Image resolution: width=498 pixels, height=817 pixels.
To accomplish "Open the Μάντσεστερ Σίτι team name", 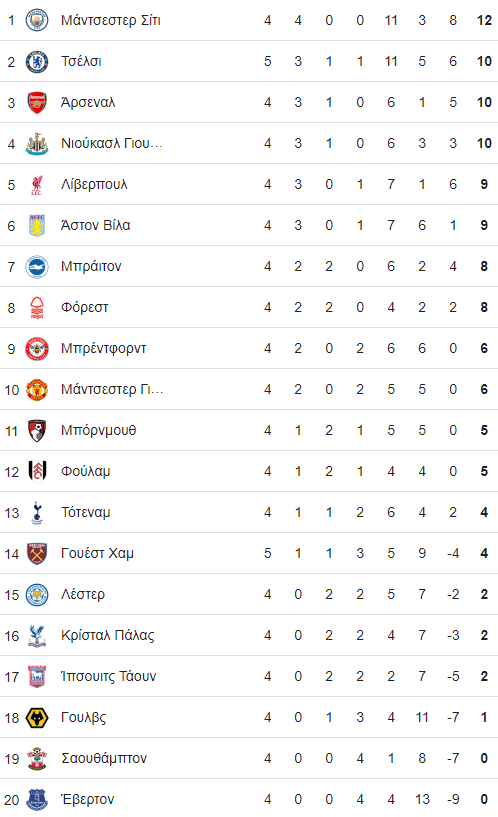I will pyautogui.click(x=111, y=20).
